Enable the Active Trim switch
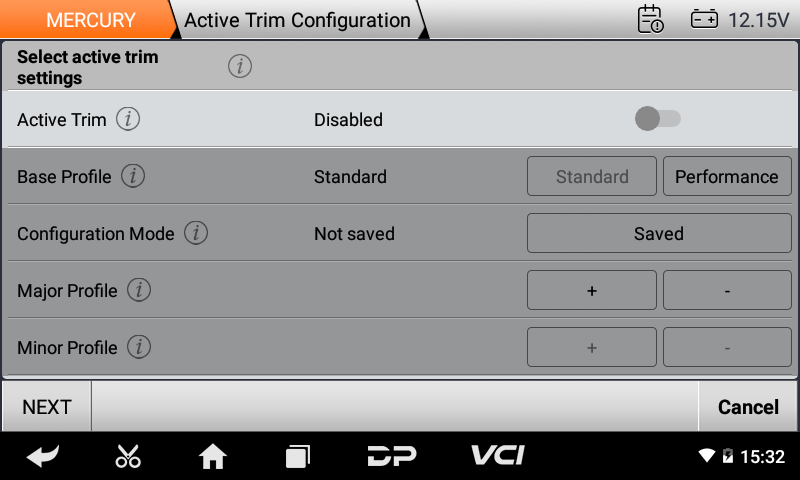 (657, 120)
